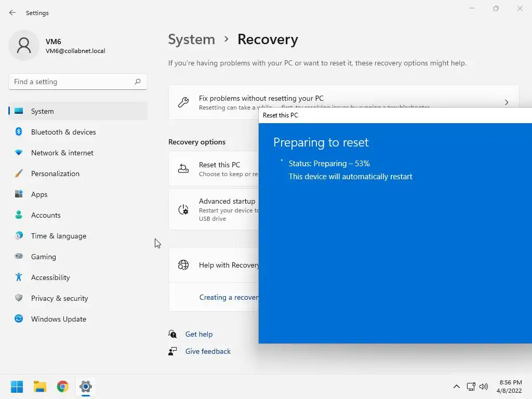Expand Help with Recovery section
This screenshot has height=399, width=532.
click(214, 265)
